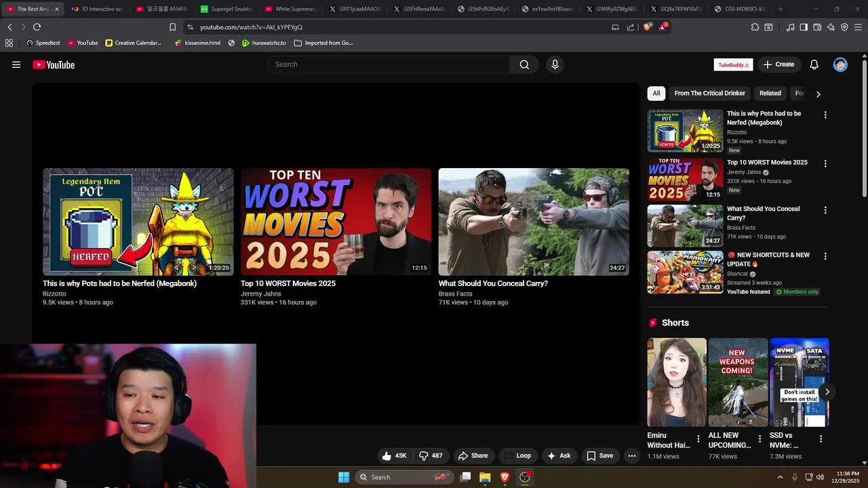Open the Creative Calendar bookmark

coord(134,43)
